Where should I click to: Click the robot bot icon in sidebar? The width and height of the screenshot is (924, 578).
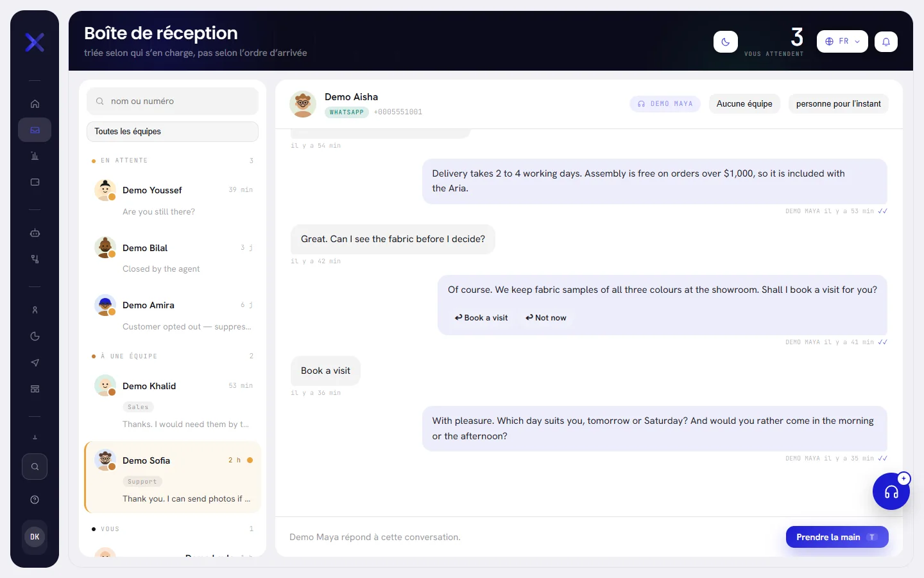(x=35, y=233)
